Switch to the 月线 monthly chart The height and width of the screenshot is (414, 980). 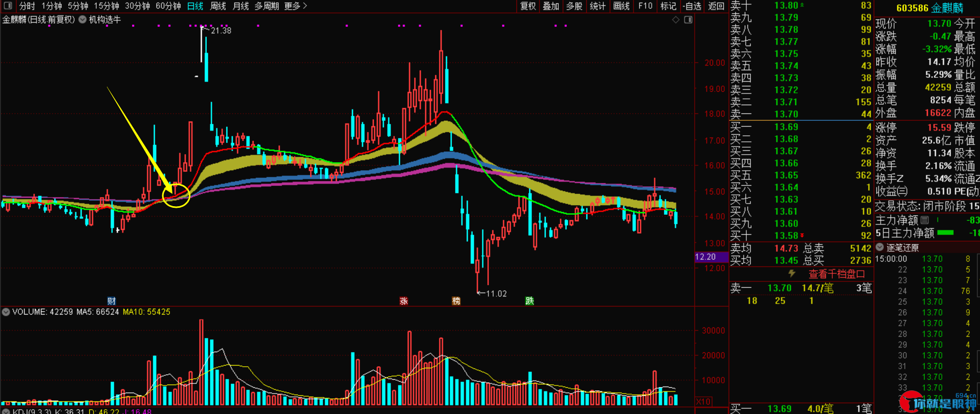click(x=241, y=6)
